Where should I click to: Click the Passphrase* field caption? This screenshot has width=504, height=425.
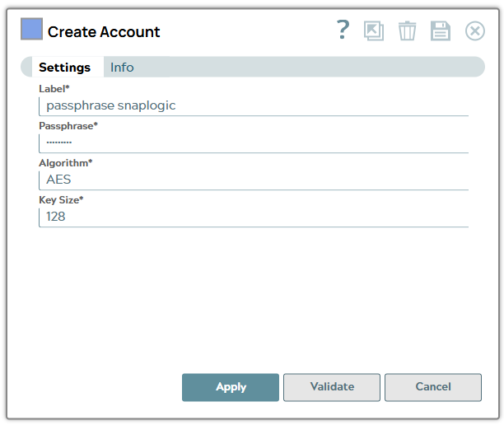(68, 126)
